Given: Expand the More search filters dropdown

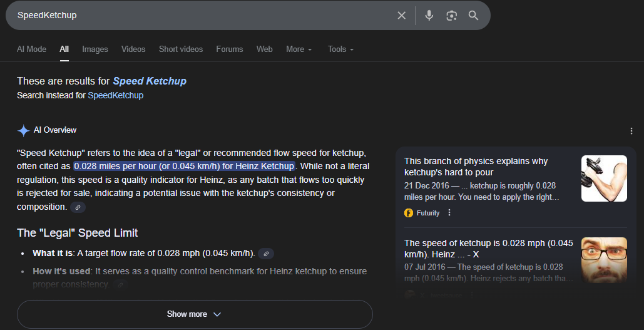Looking at the screenshot, I should point(299,49).
